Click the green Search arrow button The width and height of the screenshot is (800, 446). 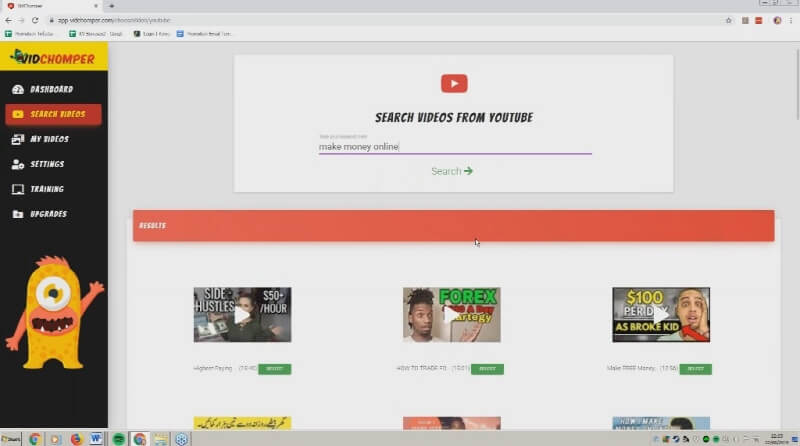pyautogui.click(x=452, y=171)
